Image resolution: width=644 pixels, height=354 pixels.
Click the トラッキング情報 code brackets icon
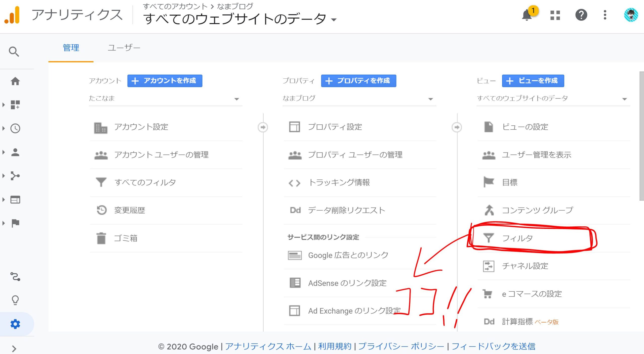pos(295,183)
